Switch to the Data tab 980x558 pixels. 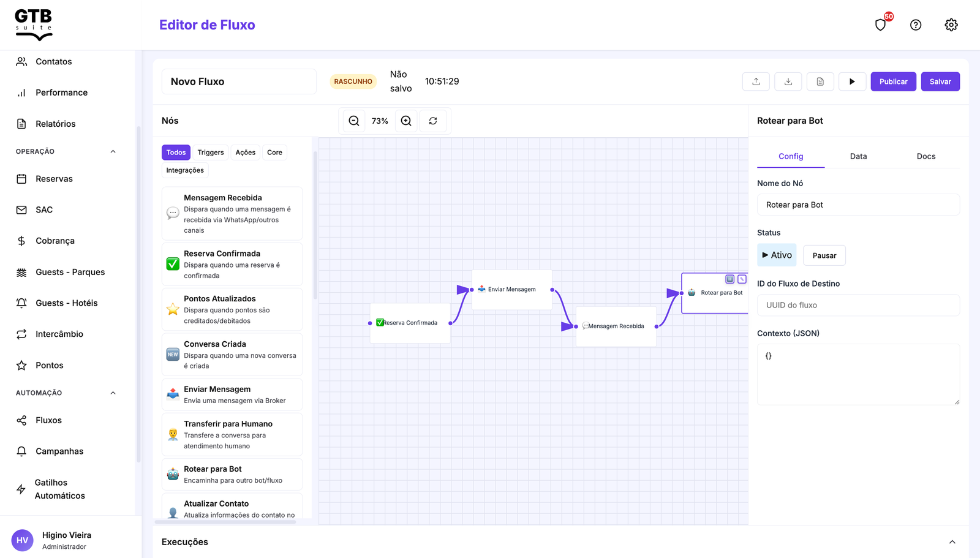coord(858,156)
